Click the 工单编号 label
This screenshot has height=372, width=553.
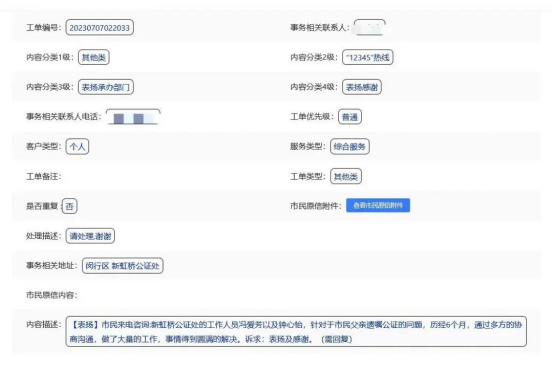click(x=43, y=28)
